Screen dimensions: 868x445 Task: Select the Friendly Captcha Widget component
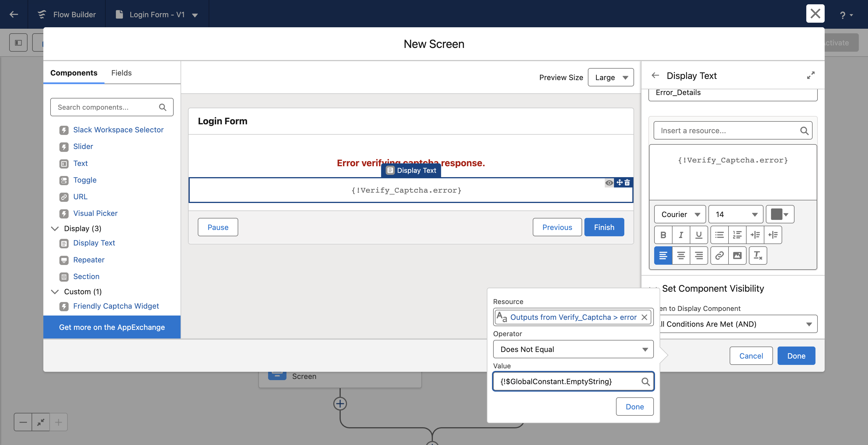(x=116, y=306)
